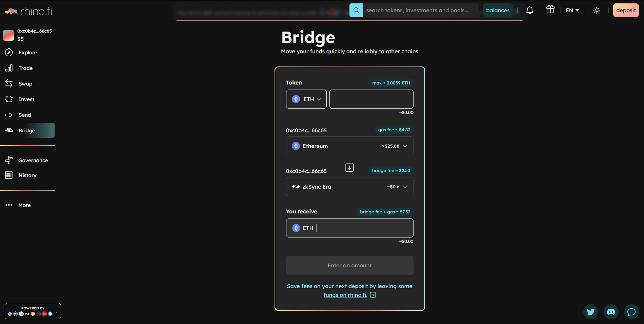This screenshot has height=324, width=644.
Task: Open the Ethereum source chain dropdown
Action: point(349,146)
